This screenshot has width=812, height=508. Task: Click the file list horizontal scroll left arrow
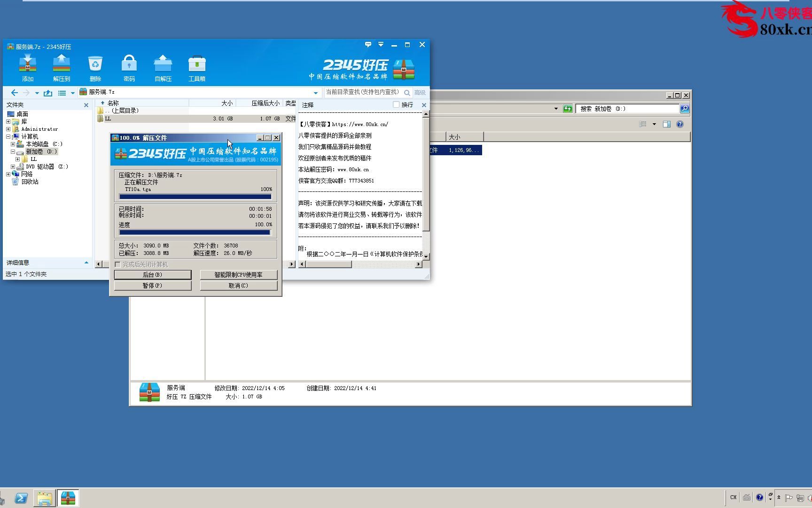tap(98, 264)
